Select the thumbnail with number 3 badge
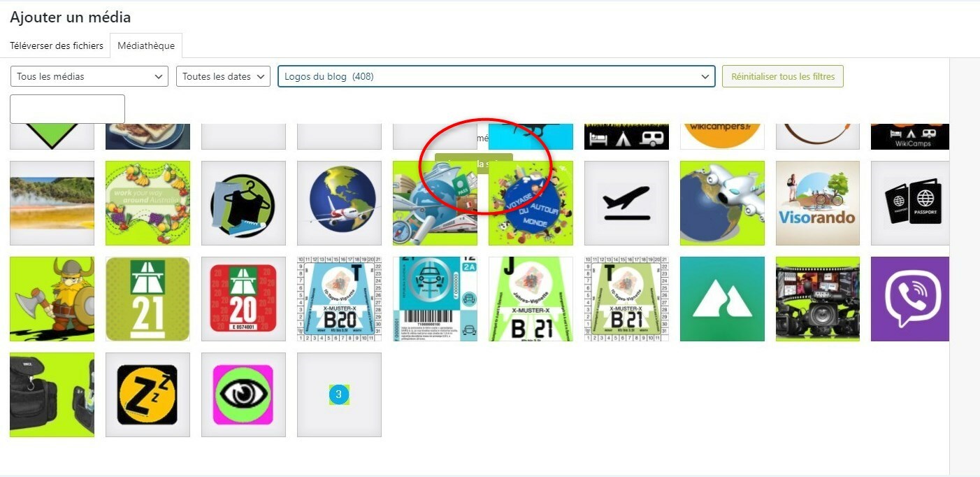Screen dimensions: 980x477 click(x=339, y=394)
